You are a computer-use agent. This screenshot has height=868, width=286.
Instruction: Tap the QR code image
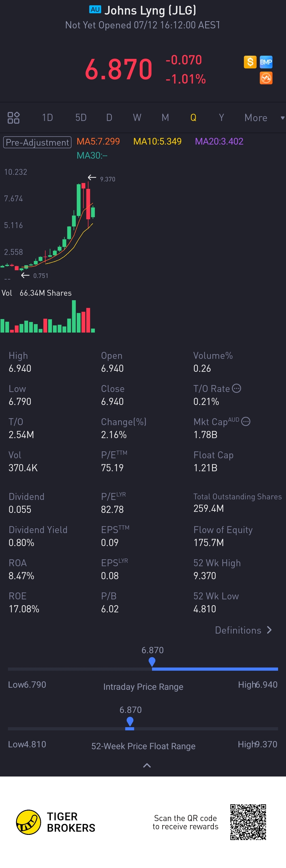[248, 822]
